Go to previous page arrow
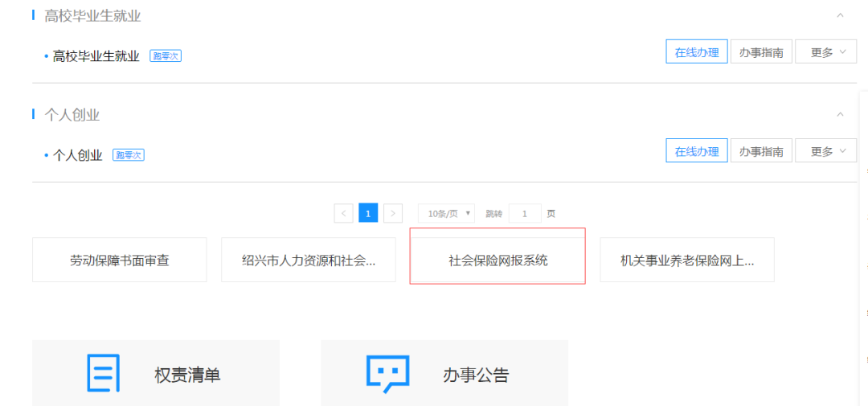This screenshot has height=406, width=868. tap(343, 213)
